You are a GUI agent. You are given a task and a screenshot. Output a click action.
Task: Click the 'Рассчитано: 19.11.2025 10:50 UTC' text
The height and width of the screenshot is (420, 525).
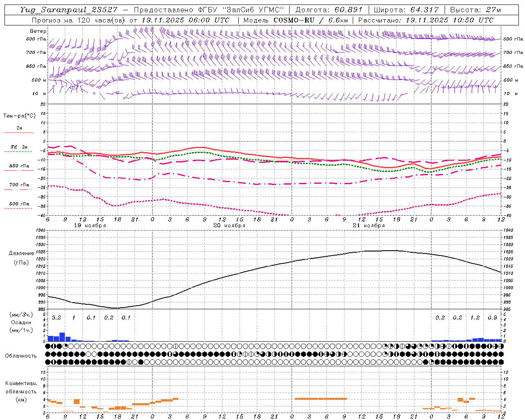point(426,20)
